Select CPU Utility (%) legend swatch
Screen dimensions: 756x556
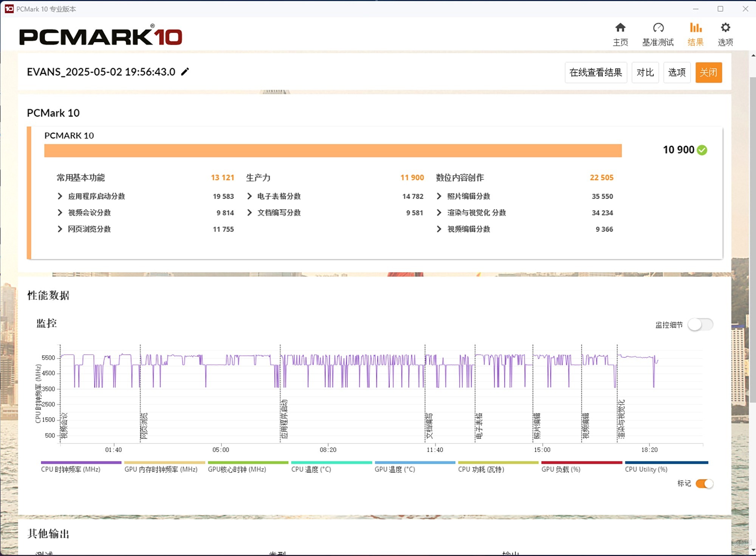click(x=666, y=463)
